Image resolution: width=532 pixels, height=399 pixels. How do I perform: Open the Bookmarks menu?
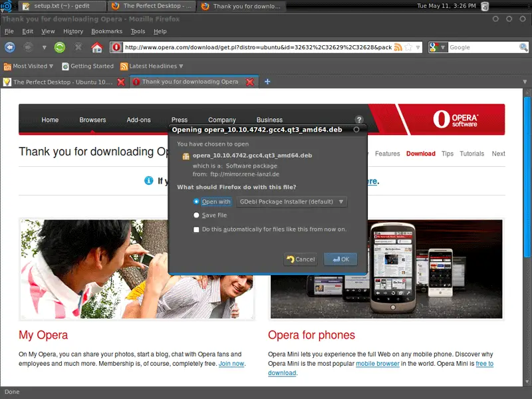[x=107, y=31]
